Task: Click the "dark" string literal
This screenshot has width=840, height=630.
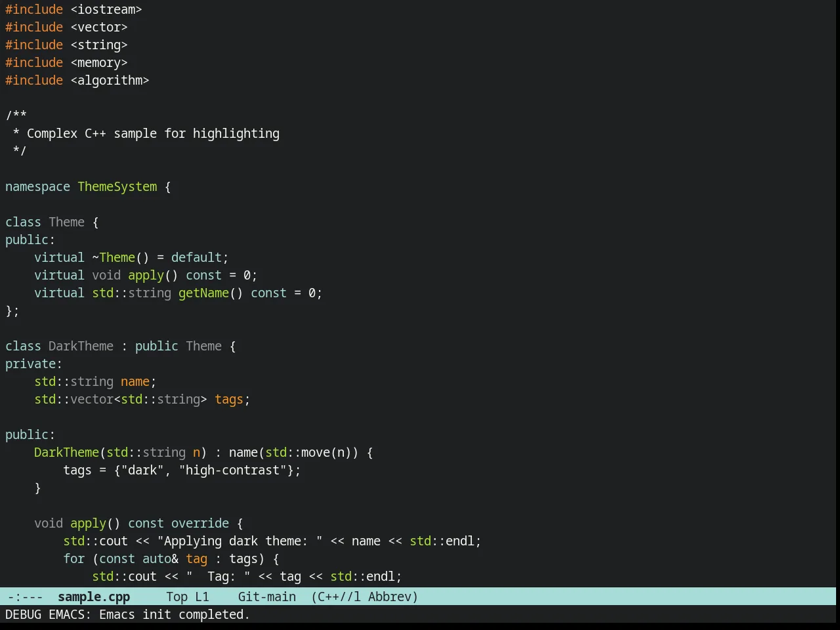Action: pos(142,470)
